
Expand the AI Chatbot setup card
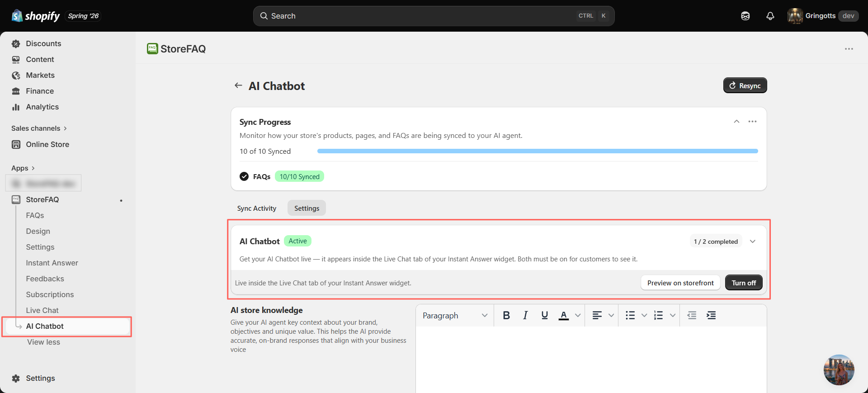click(753, 241)
